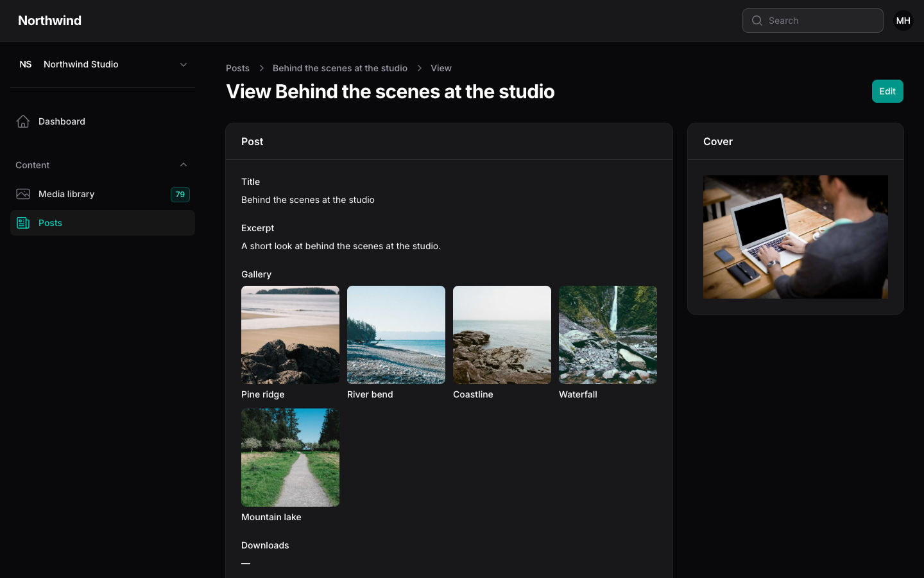Image resolution: width=924 pixels, height=578 pixels.
Task: Click the page heading 'View Behind the scenes at the studio'
Action: tap(390, 91)
